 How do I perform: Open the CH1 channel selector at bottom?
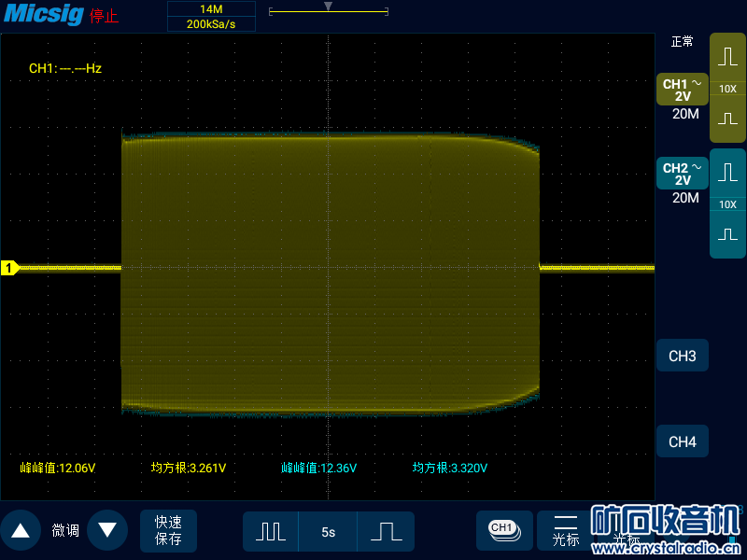503,529
